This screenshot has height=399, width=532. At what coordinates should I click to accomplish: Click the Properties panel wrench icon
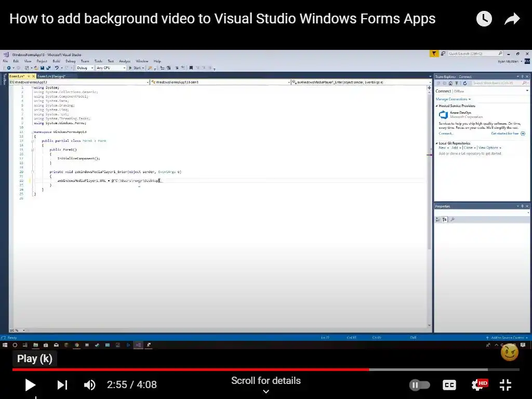453,220
